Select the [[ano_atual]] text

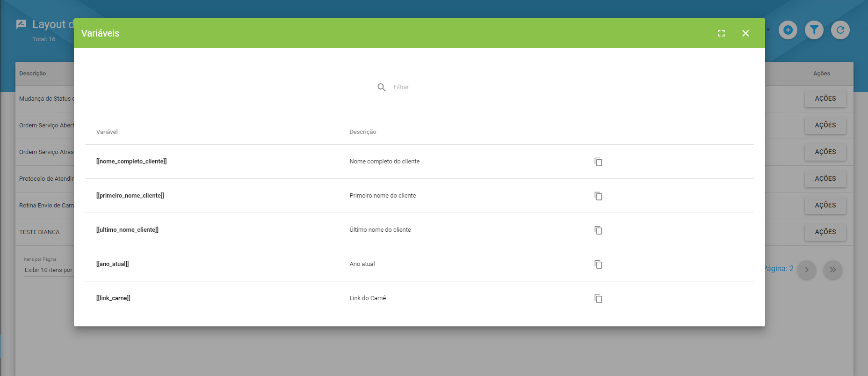coord(113,264)
